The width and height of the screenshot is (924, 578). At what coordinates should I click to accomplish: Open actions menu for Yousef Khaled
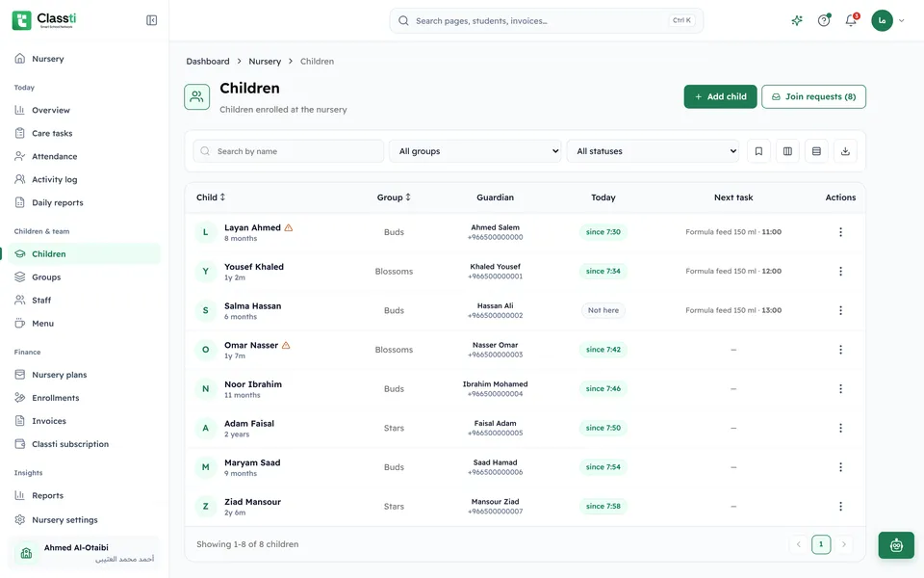point(840,272)
